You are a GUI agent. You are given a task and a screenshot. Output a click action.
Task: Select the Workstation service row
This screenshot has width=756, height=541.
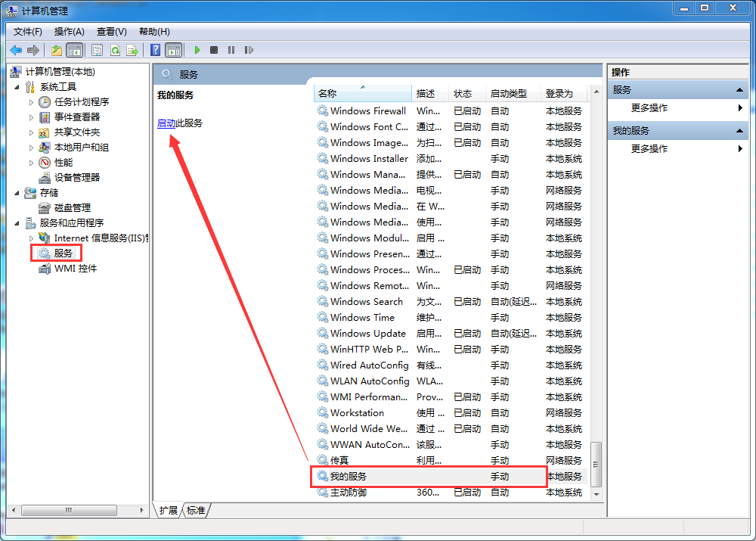pos(451,413)
